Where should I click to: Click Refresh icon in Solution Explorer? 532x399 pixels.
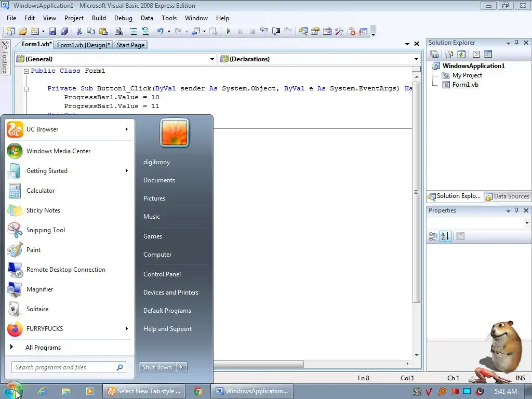pyautogui.click(x=461, y=54)
